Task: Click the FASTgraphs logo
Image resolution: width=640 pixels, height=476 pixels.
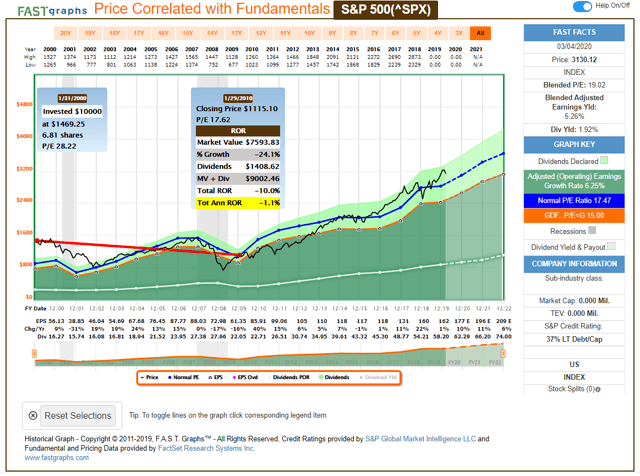Action: 52,11
